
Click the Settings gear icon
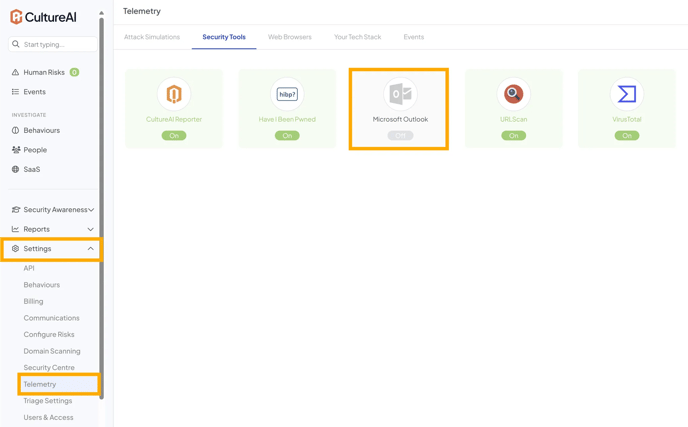pyautogui.click(x=15, y=248)
